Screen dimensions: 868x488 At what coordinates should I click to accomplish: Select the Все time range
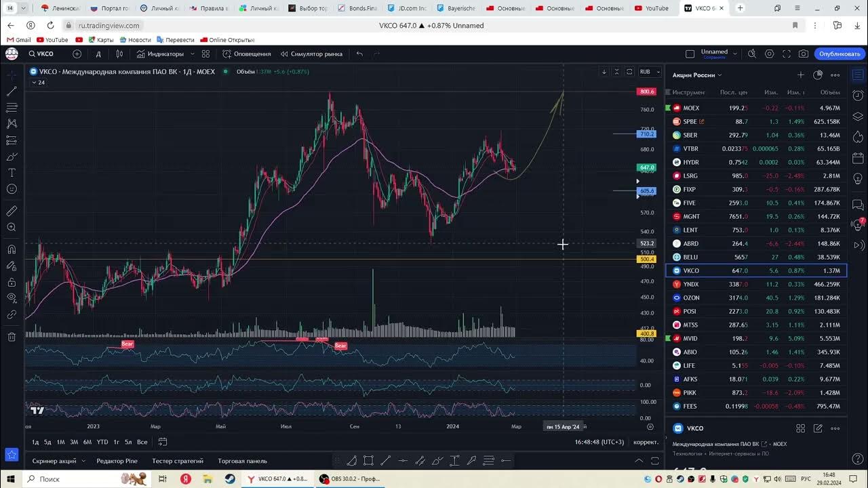click(x=142, y=442)
